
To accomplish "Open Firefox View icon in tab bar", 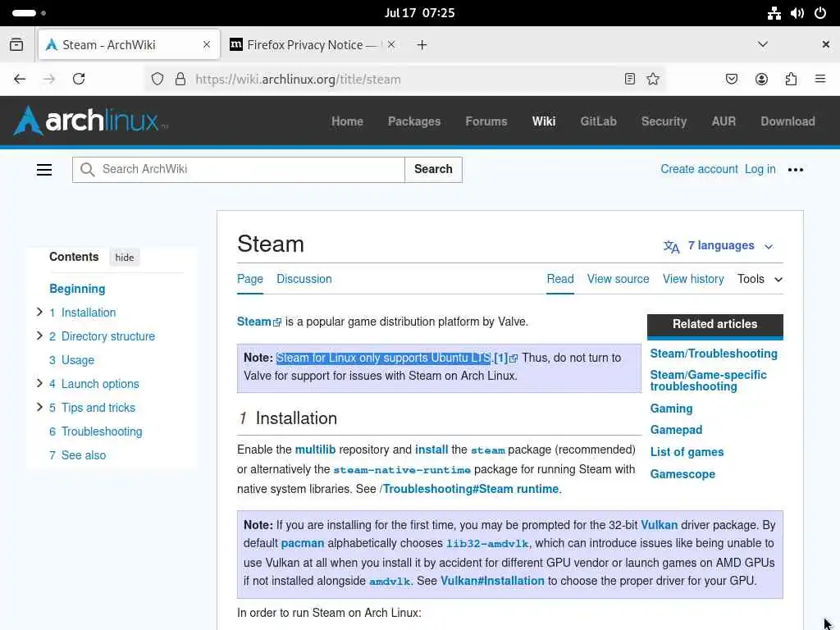I will [16, 45].
